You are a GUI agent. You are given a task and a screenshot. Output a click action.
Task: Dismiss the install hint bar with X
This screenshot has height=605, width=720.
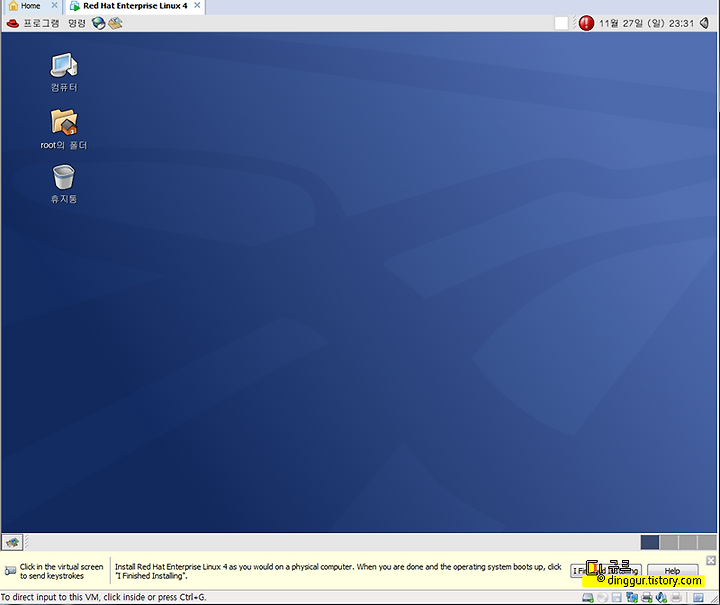(x=711, y=560)
